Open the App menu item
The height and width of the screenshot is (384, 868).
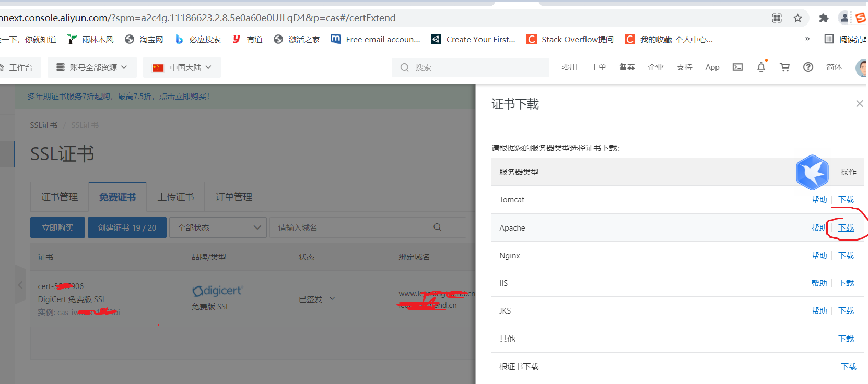pos(712,67)
